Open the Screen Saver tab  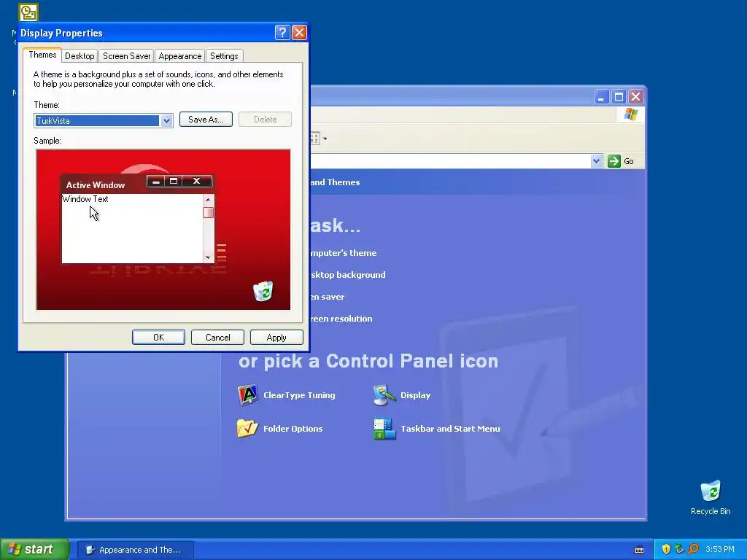pos(127,55)
